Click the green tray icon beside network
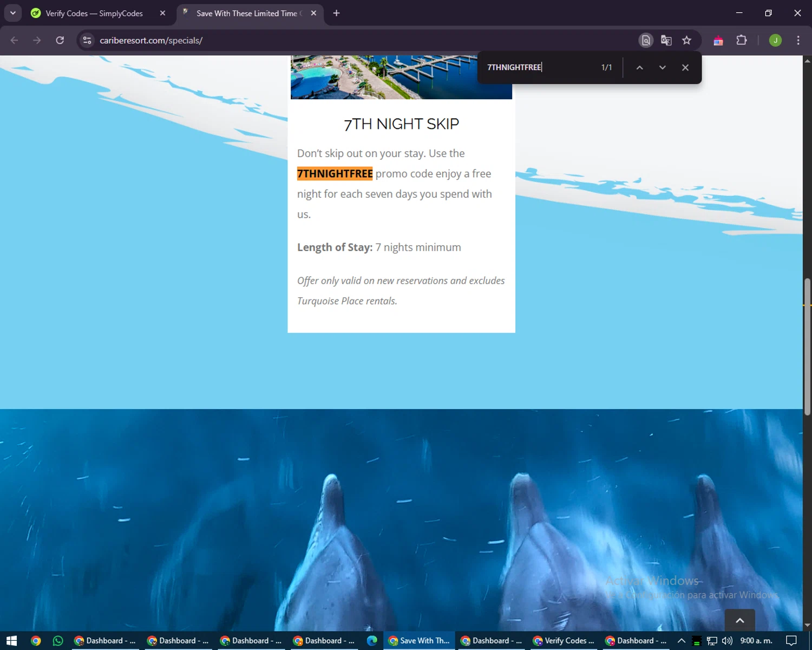The image size is (812, 650). click(697, 641)
